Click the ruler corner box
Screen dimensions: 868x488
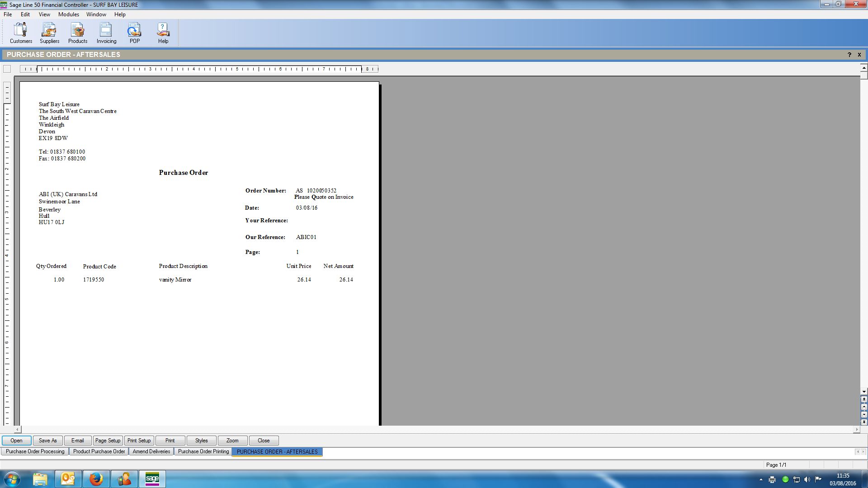(x=7, y=69)
